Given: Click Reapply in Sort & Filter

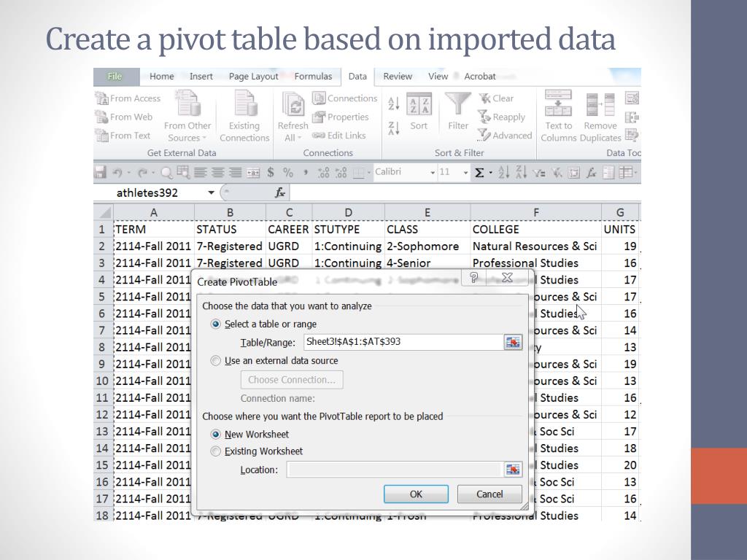Looking at the screenshot, I should coord(501,117).
